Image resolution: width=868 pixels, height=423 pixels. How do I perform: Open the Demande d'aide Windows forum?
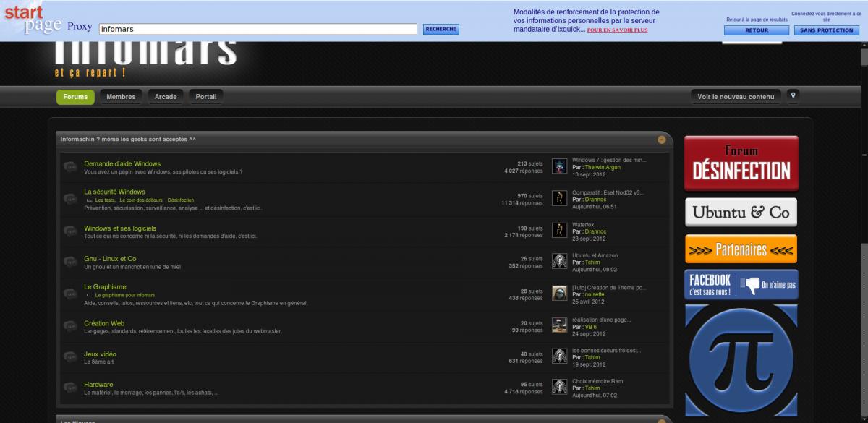pyautogui.click(x=122, y=163)
